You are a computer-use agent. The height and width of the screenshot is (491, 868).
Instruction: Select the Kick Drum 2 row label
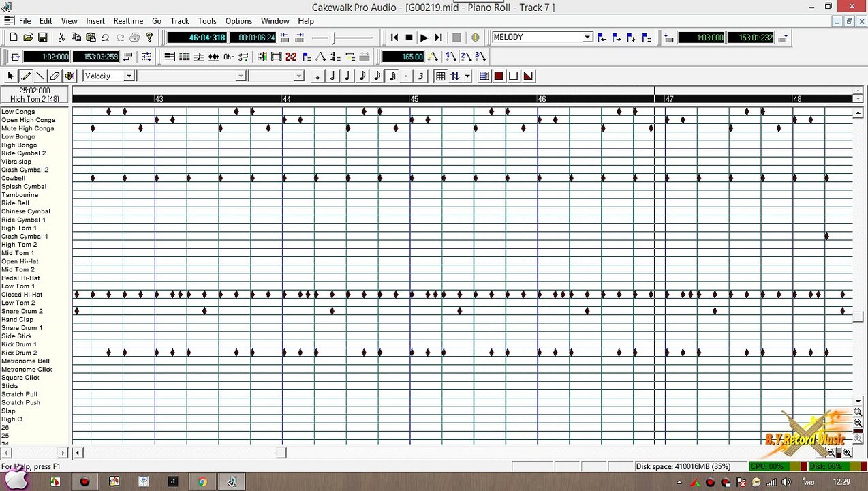pos(19,353)
